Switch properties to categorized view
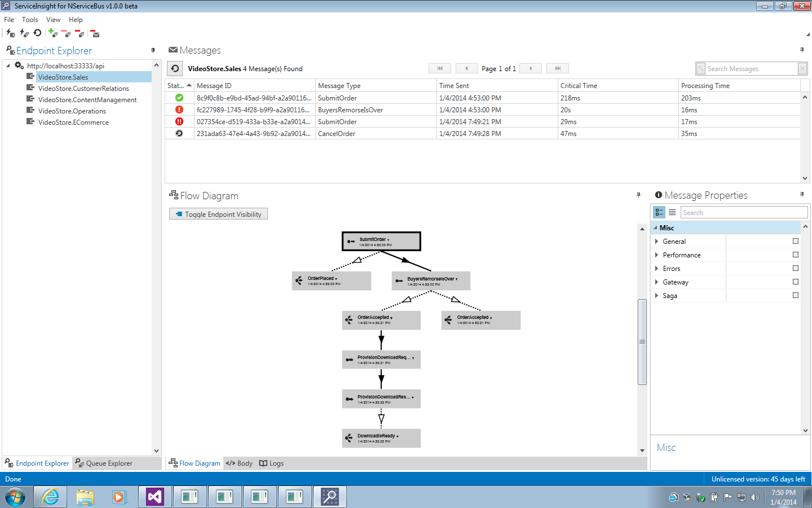This screenshot has width=812, height=508. (x=659, y=212)
